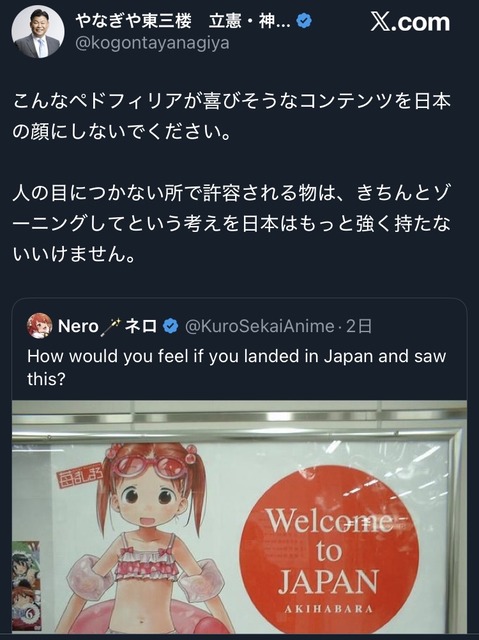This screenshot has height=640, width=479.
Task: Click Nero's blue verified checkmark badge
Action: pos(171,326)
